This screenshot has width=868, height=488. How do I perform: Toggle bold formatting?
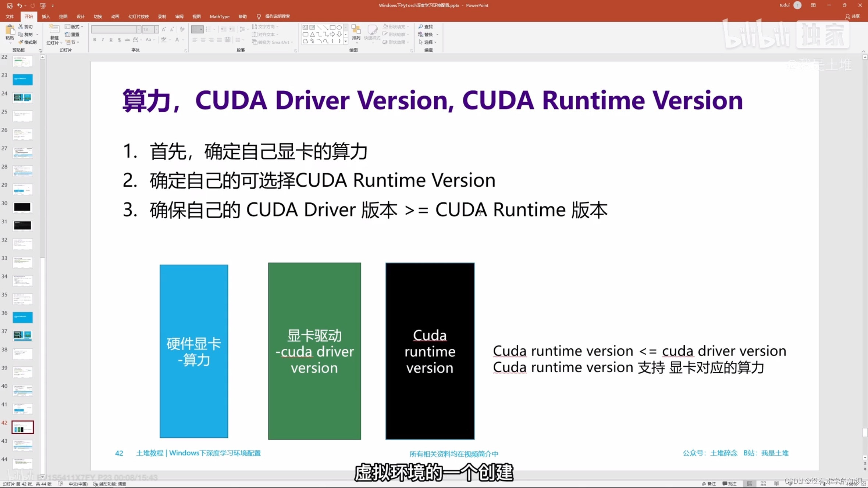tap(95, 40)
